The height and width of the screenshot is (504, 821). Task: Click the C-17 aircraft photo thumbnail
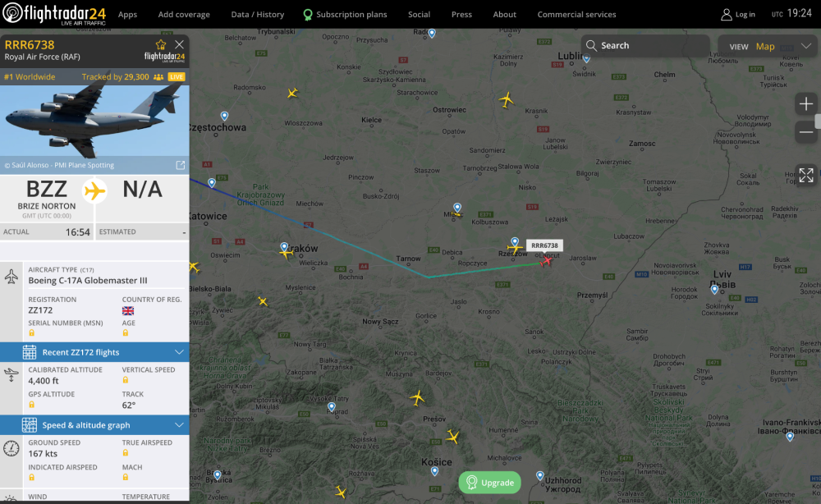[94, 119]
